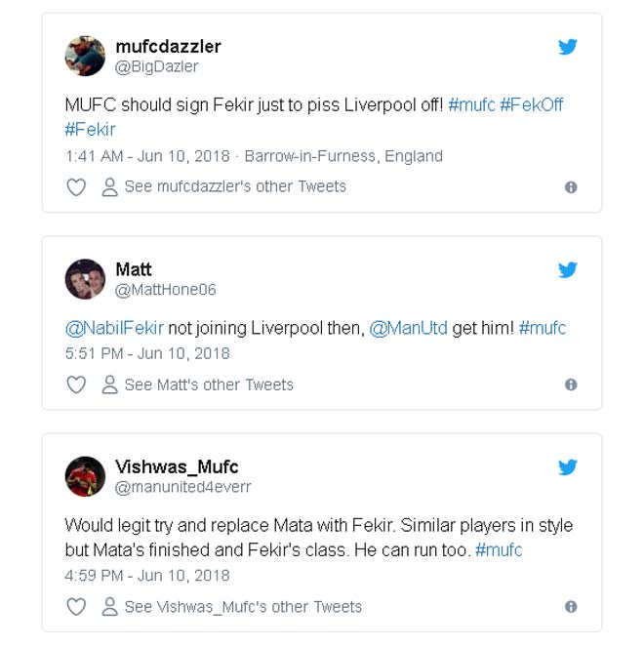Click Twitter bird icon on mufcdazzler's tweet
644x647 pixels.
(x=567, y=47)
